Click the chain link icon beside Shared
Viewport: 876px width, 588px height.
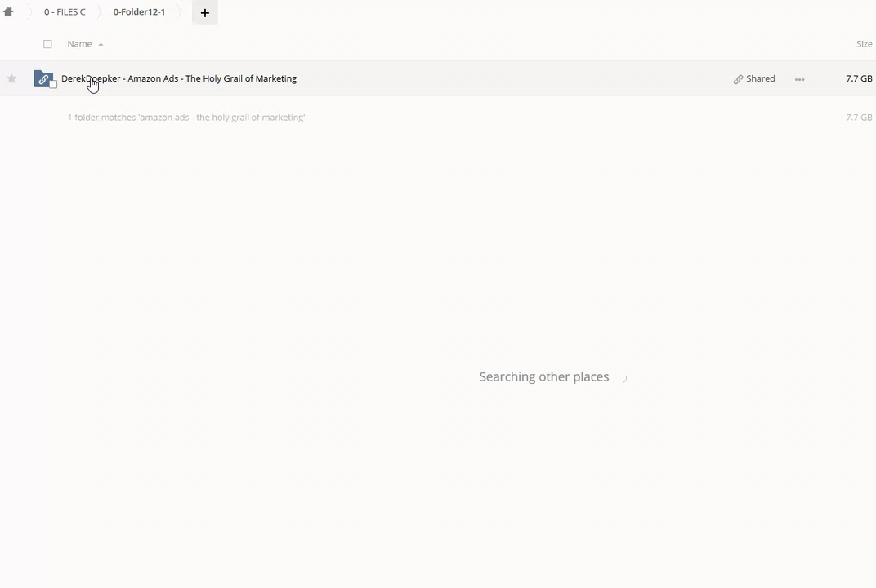pos(738,79)
